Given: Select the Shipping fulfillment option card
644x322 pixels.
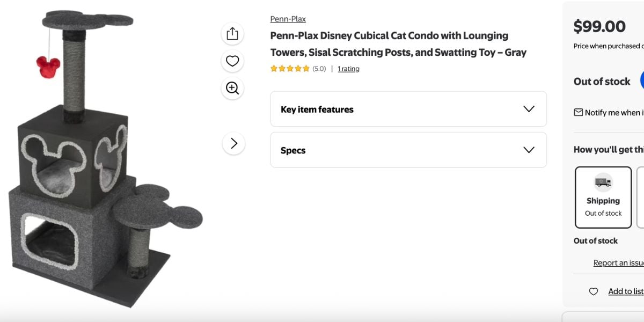Looking at the screenshot, I should [603, 197].
